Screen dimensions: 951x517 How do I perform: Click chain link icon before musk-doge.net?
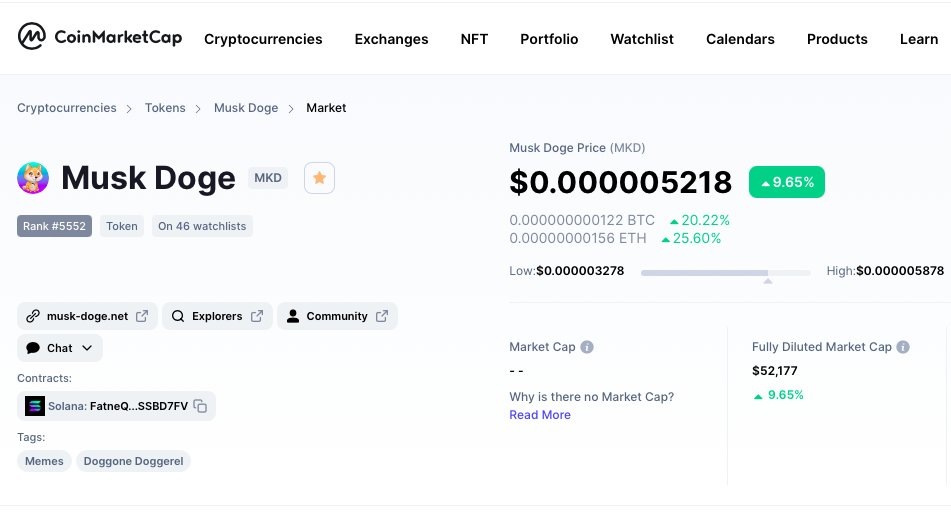tap(33, 316)
